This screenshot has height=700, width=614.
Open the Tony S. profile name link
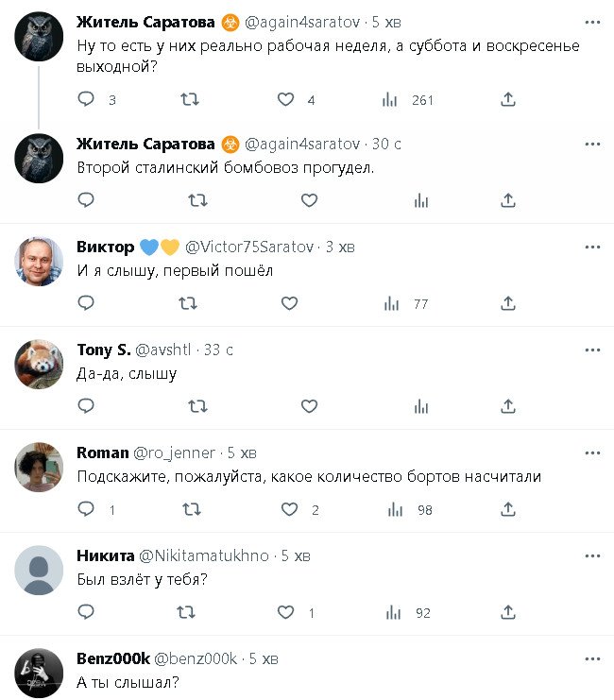point(104,350)
